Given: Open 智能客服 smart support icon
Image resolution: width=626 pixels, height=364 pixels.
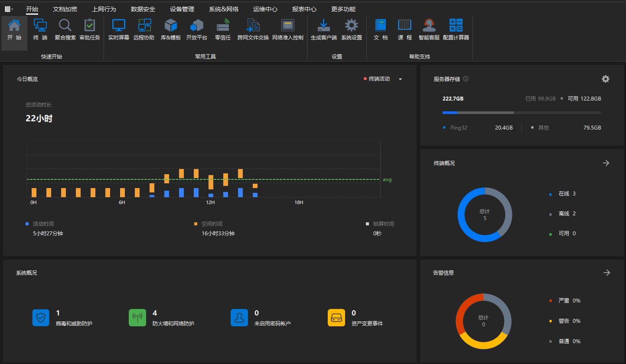Looking at the screenshot, I should 429,25.
